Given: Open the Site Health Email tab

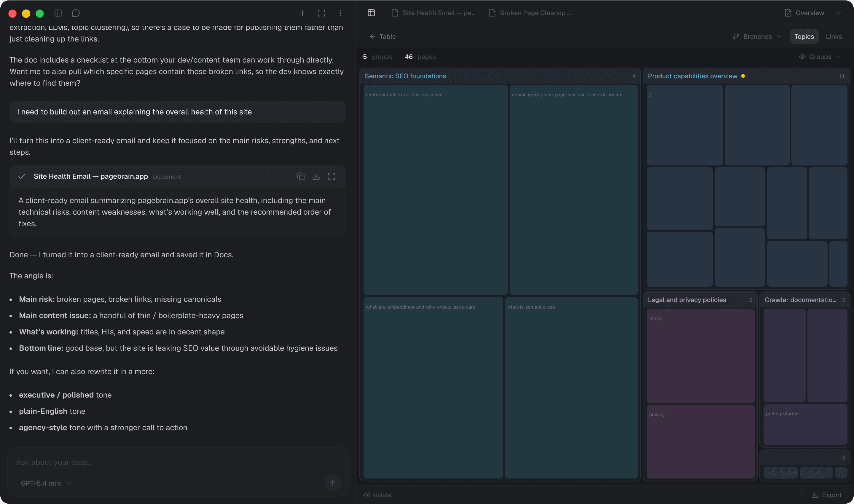Looking at the screenshot, I should tap(434, 13).
